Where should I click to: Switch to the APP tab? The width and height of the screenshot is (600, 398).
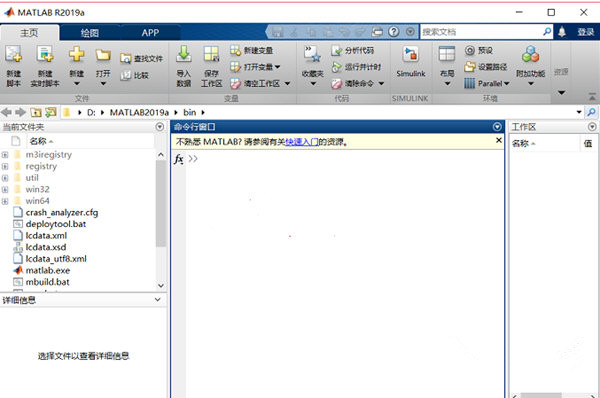[x=150, y=33]
